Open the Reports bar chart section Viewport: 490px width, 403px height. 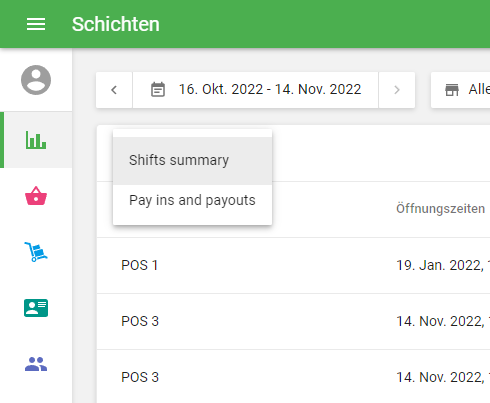pyautogui.click(x=36, y=140)
